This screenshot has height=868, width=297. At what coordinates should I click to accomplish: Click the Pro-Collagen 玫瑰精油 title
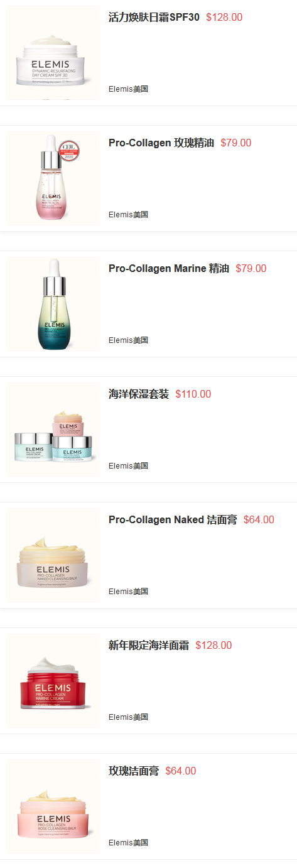(161, 143)
